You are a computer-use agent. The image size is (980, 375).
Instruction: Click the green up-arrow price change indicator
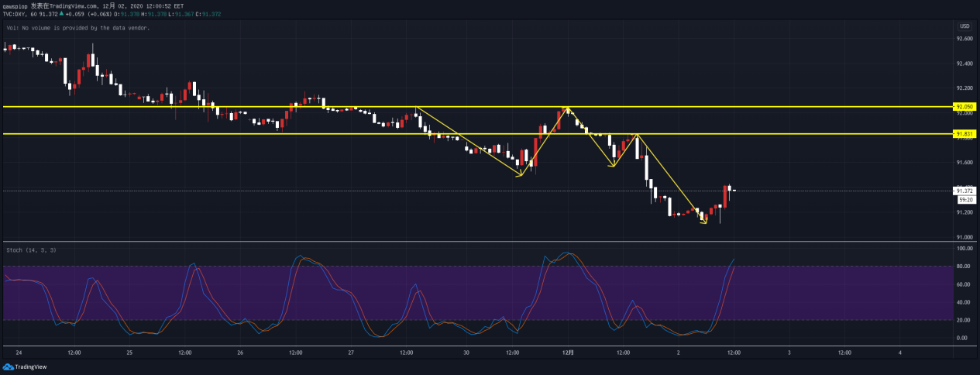tap(61, 13)
